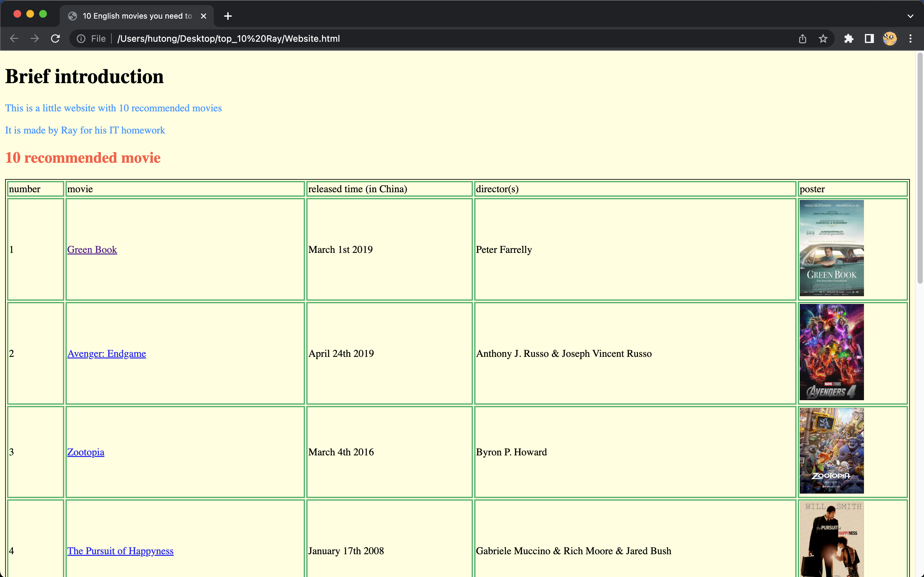This screenshot has width=924, height=577.
Task: Go back using the browser back arrow
Action: (14, 39)
